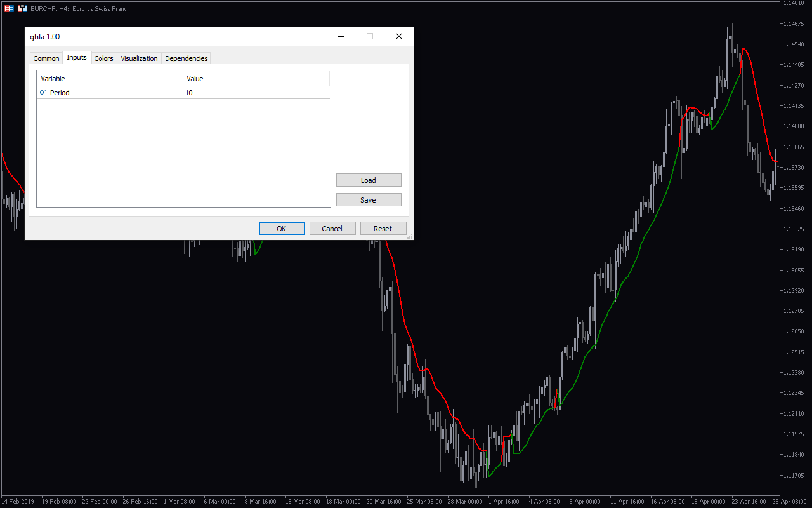Click the chart symbol icon next to EURCHF
The image size is (812, 508).
[22, 8]
